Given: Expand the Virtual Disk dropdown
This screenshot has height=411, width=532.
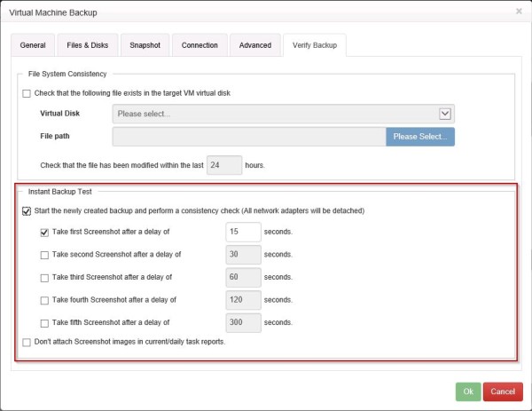Looking at the screenshot, I should pyautogui.click(x=445, y=114).
